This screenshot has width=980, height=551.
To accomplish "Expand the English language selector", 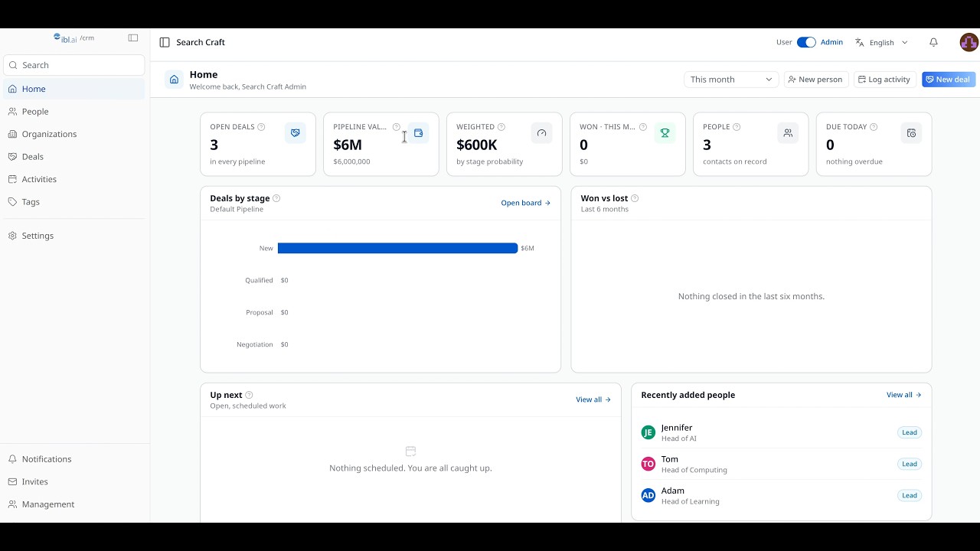I will [x=882, y=42].
